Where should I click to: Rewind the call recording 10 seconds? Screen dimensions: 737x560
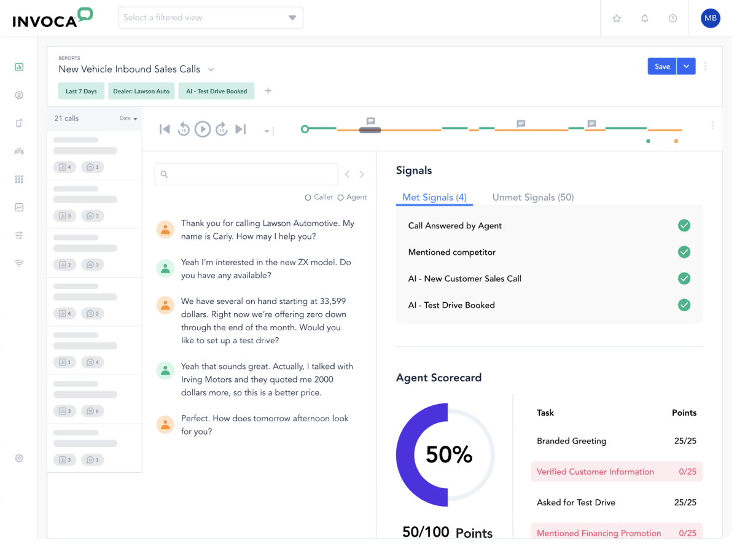pos(184,129)
